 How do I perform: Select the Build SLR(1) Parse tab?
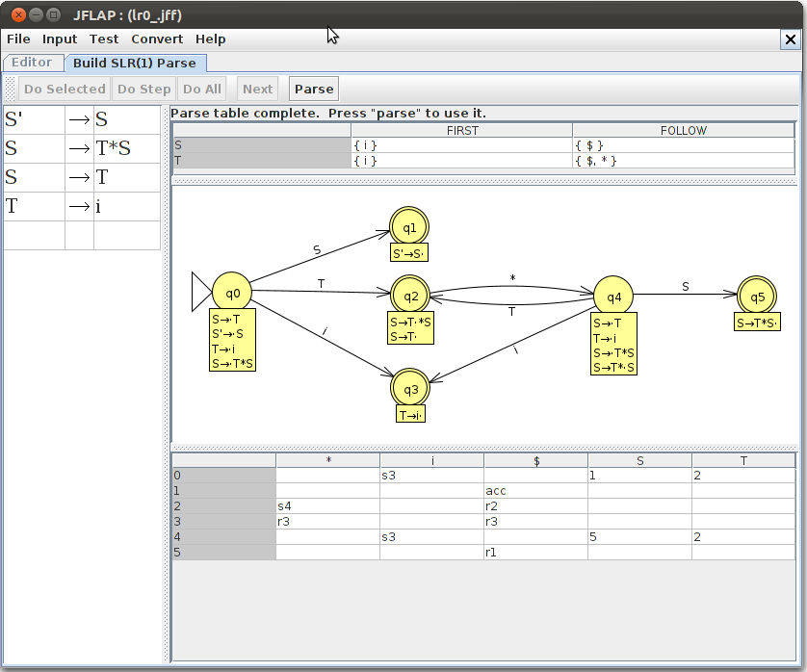pyautogui.click(x=134, y=63)
